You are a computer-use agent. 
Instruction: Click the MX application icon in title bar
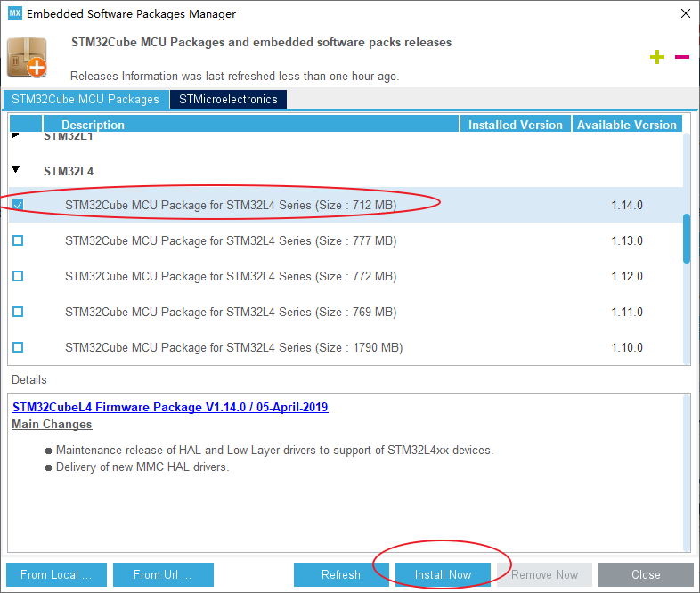(14, 14)
